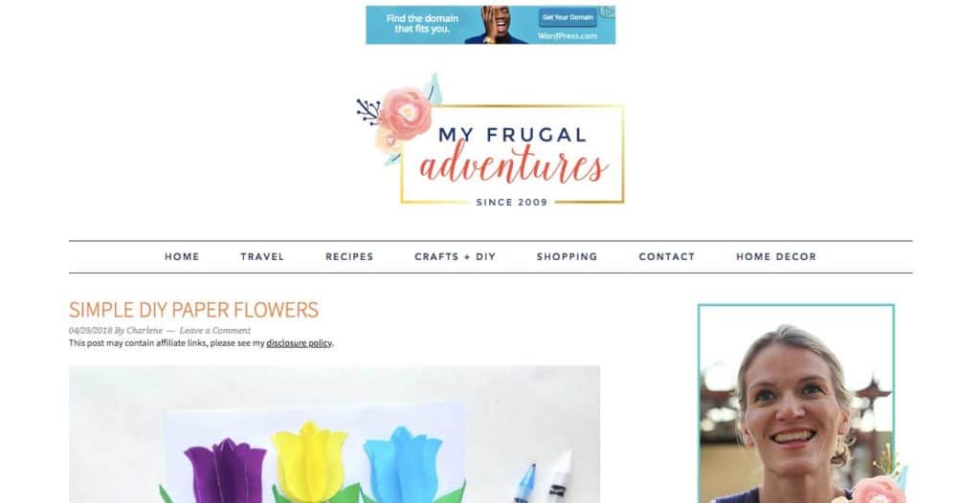Open the Crafts + DIY menu
The height and width of the screenshot is (503, 980).
pos(455,257)
